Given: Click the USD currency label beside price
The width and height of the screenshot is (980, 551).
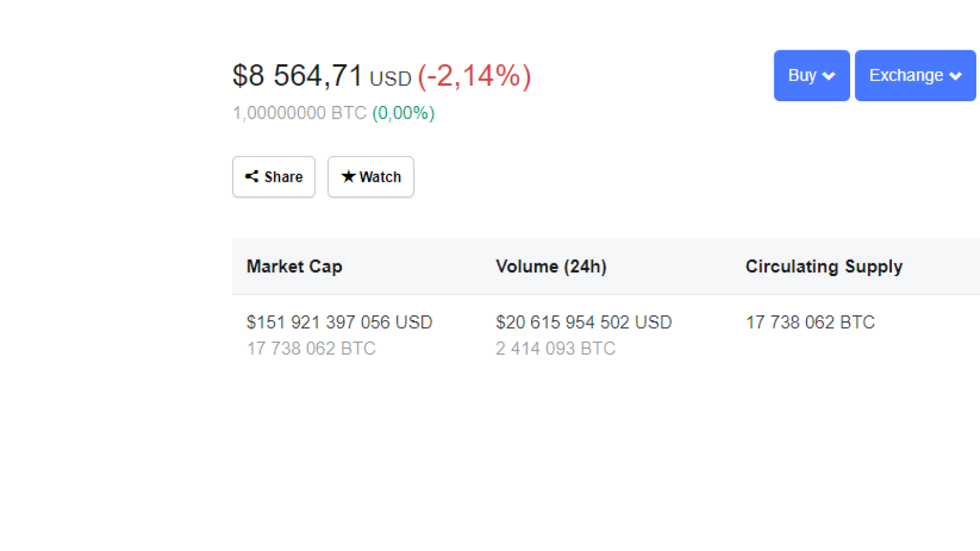Looking at the screenshot, I should [391, 79].
